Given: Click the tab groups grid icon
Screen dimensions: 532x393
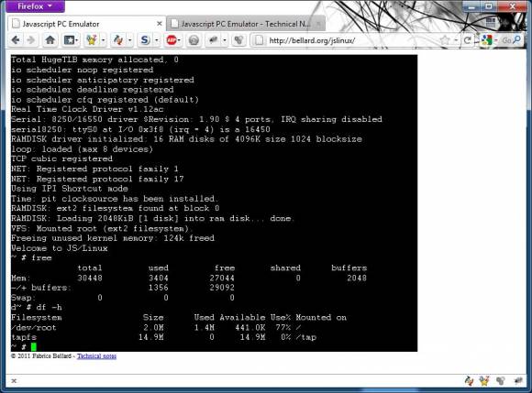Looking at the screenshot, I should pyautogui.click(x=491, y=24).
